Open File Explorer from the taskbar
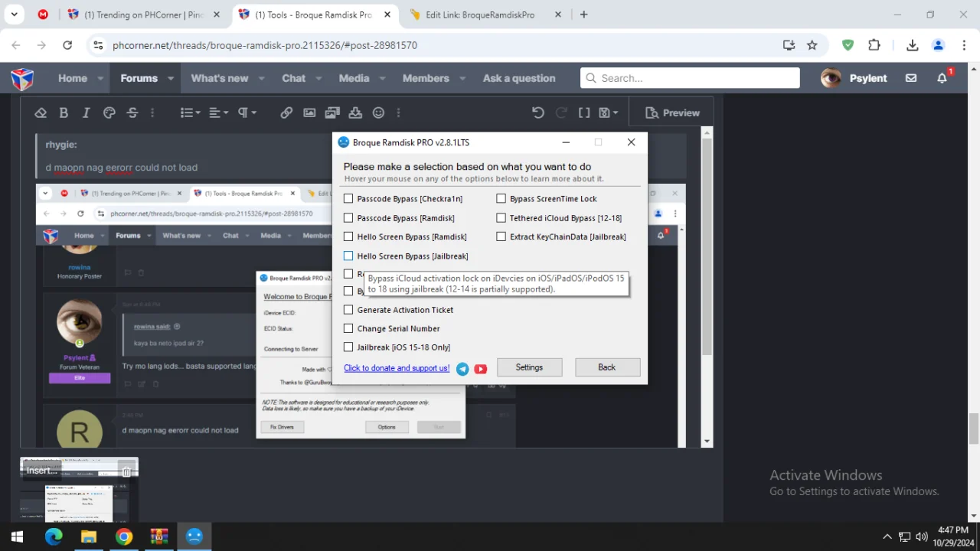The image size is (980, 551). coord(89,536)
